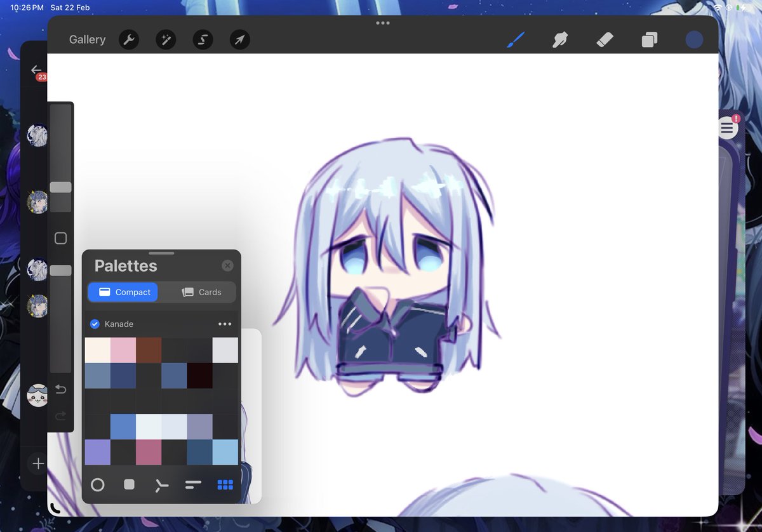This screenshot has width=762, height=532.
Task: Pick the light pink swatch
Action: pos(123,350)
